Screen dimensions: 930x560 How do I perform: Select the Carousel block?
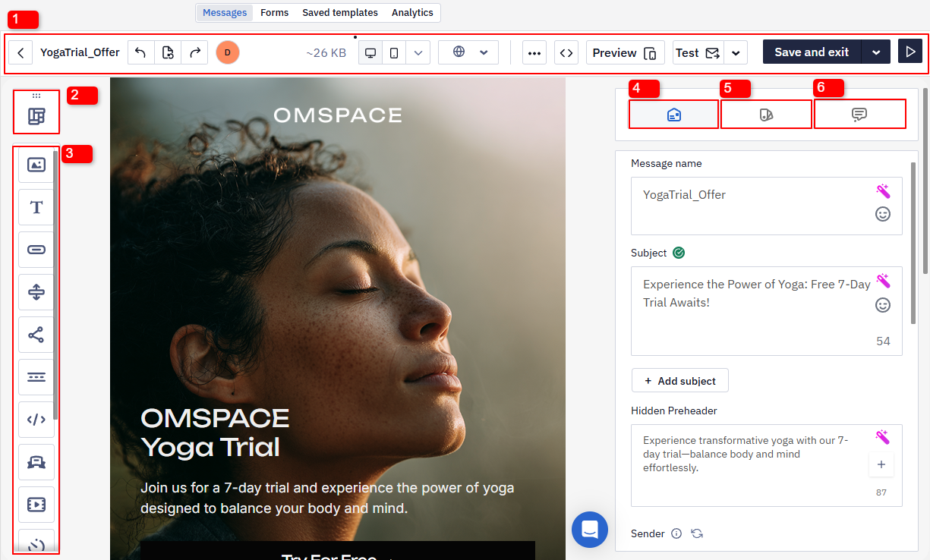tap(36, 462)
